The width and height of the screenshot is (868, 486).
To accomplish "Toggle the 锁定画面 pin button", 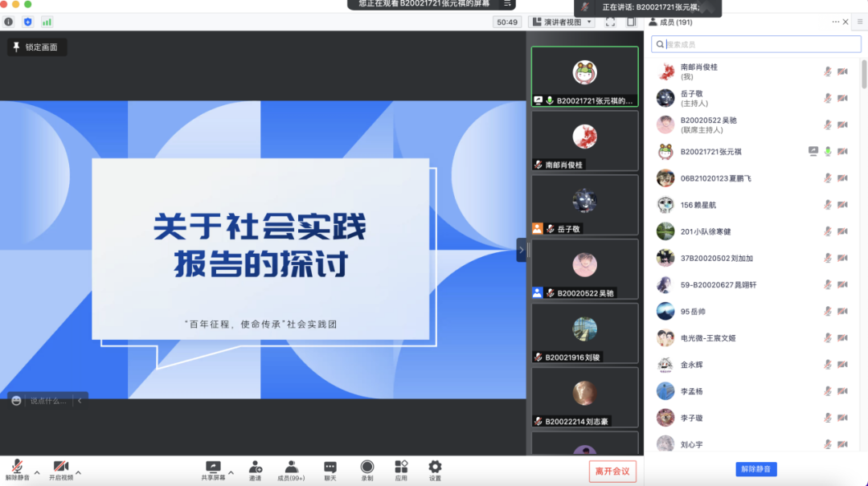I will coord(37,47).
